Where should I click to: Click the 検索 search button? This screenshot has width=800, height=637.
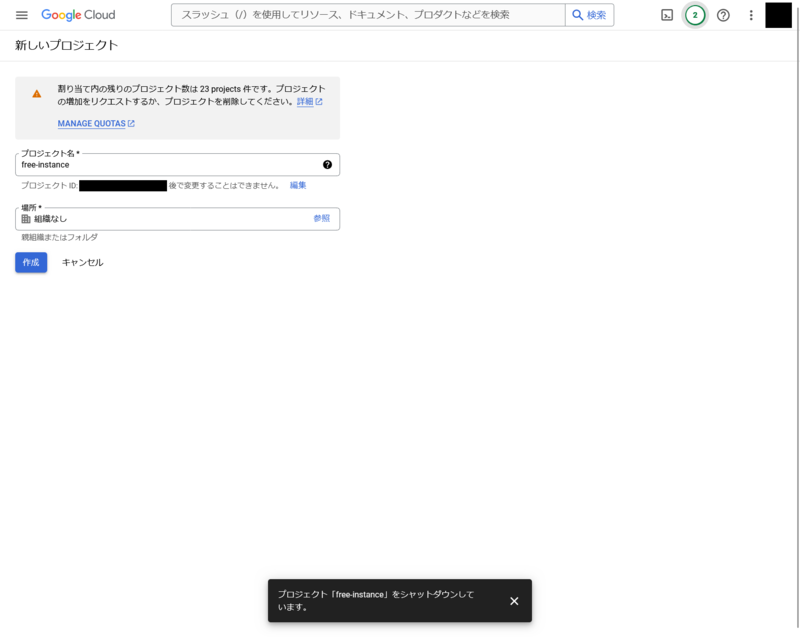(x=589, y=15)
